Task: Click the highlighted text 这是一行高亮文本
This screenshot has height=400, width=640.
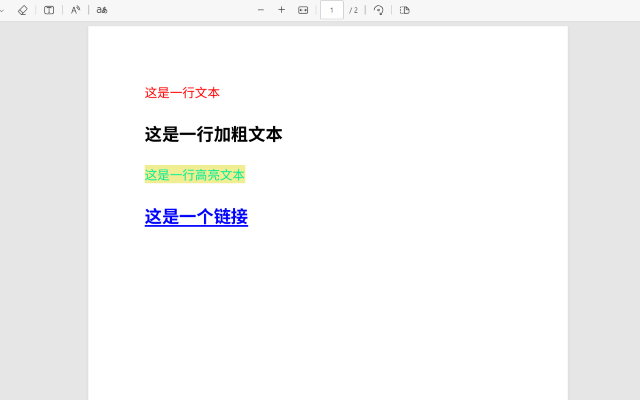Action: (195, 174)
